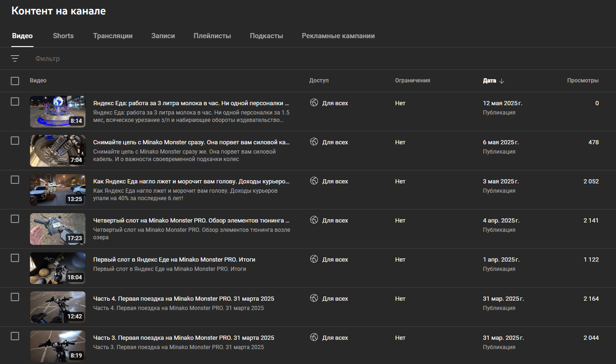Open the 8:14 video thumbnail
The width and height of the screenshot is (616, 364).
tap(58, 112)
